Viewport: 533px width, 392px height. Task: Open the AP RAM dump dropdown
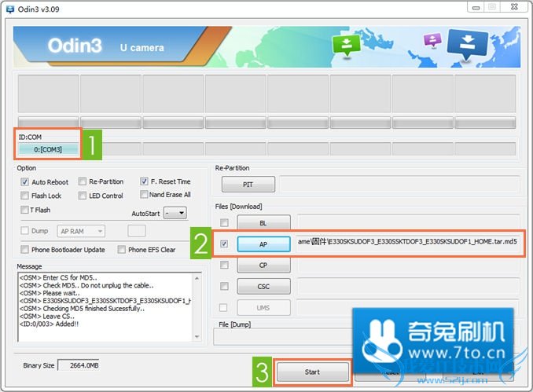pyautogui.click(x=81, y=231)
